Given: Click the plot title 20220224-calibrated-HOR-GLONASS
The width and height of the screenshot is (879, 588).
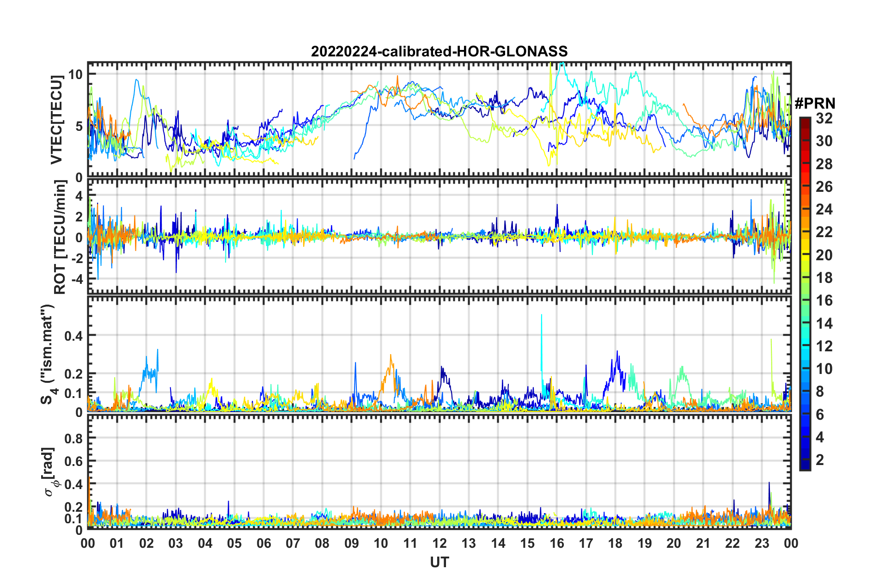Looking at the screenshot, I should tap(439, 51).
